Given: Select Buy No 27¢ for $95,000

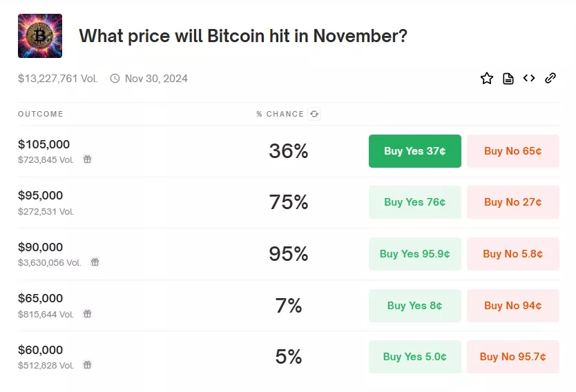Looking at the screenshot, I should [512, 202].
